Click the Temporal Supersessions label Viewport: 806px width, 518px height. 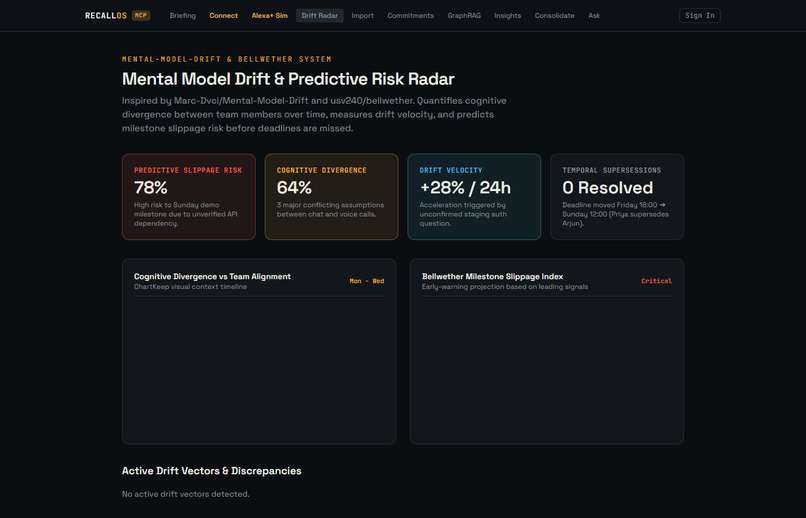click(x=612, y=170)
